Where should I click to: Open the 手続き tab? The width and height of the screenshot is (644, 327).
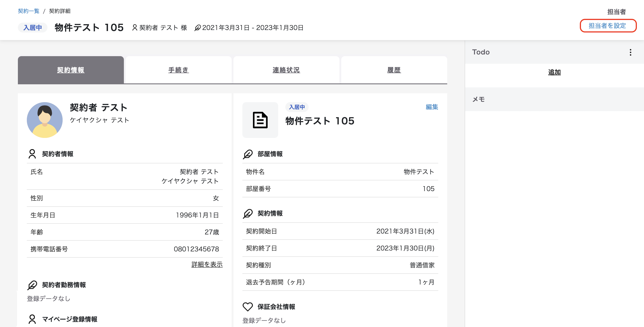[179, 70]
